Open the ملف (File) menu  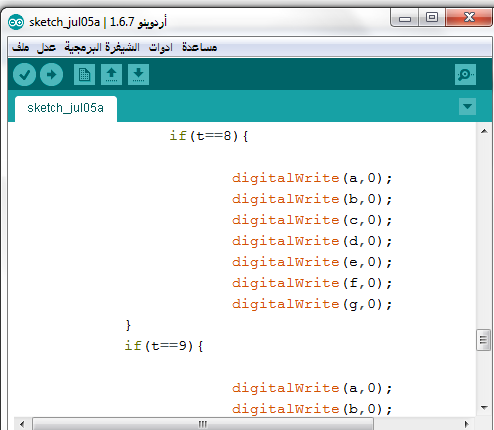21,47
